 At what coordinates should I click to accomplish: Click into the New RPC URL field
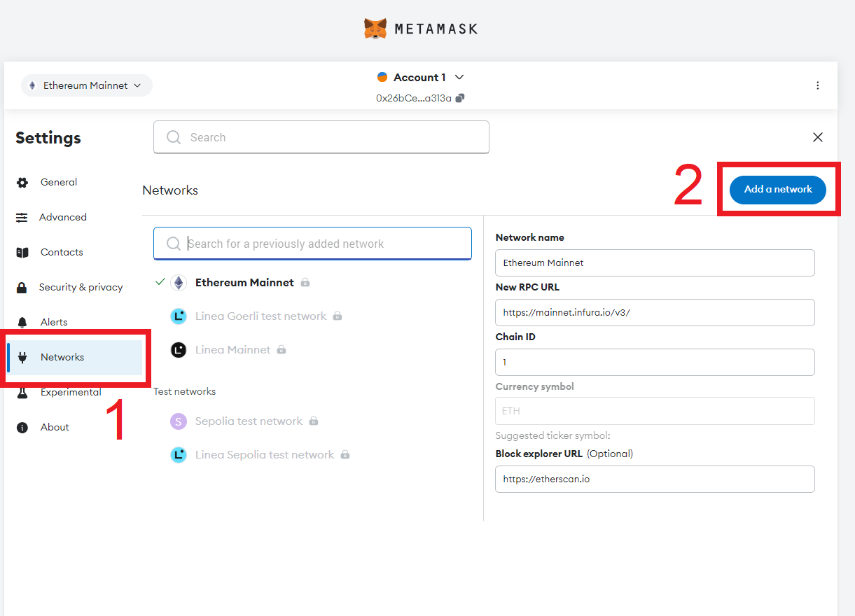[x=655, y=313]
